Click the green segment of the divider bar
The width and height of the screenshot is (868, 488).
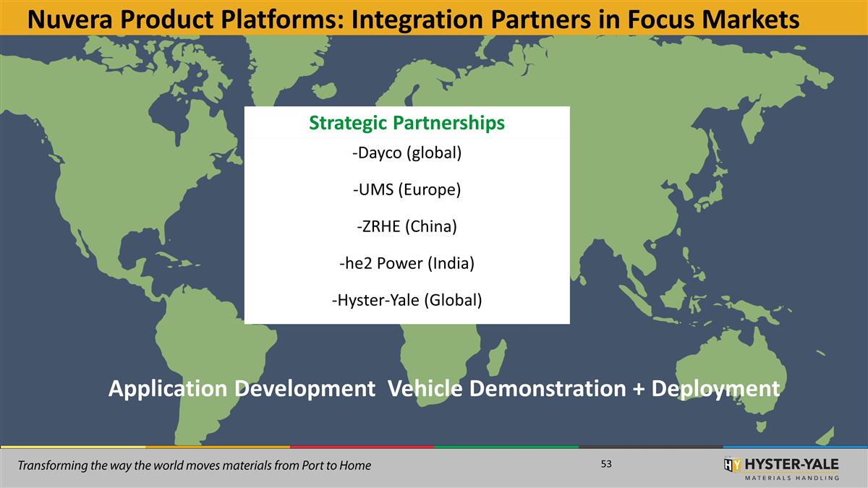pos(506,448)
